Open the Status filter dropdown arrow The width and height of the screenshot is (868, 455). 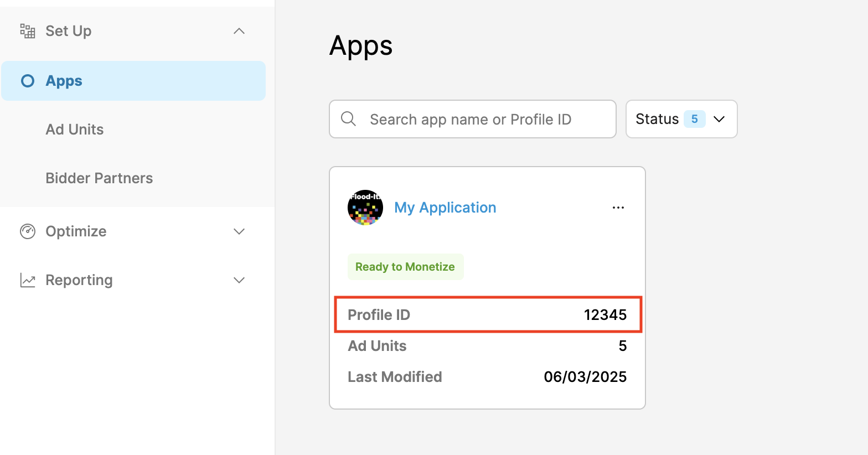click(719, 119)
